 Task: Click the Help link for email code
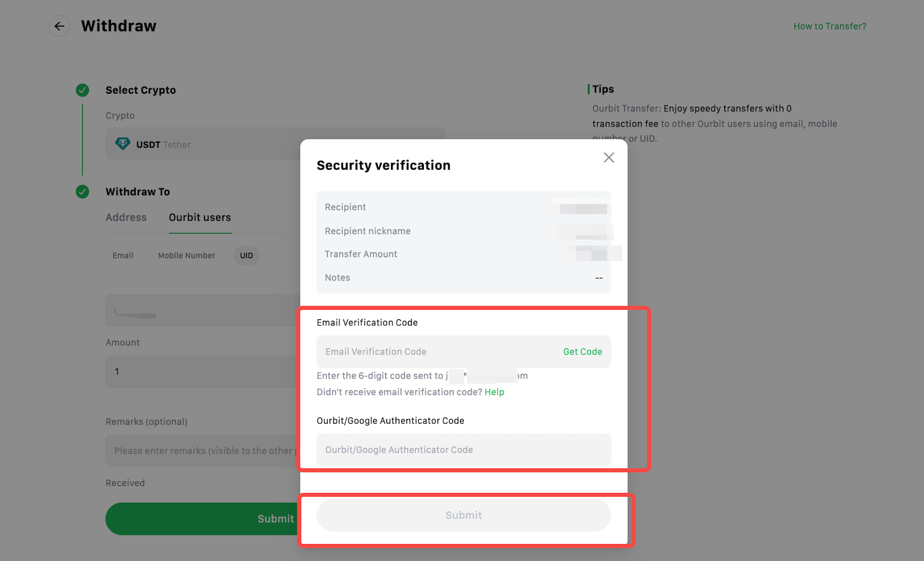[x=494, y=392]
